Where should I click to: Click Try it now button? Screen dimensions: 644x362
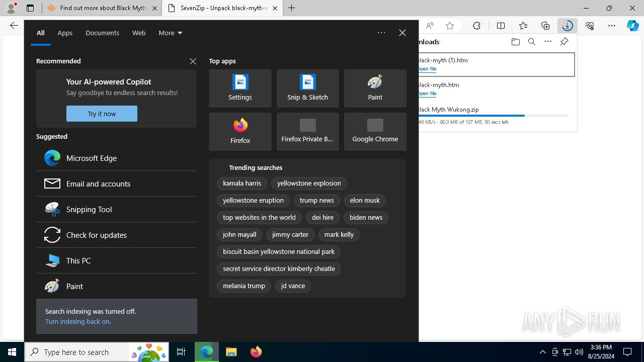(102, 114)
